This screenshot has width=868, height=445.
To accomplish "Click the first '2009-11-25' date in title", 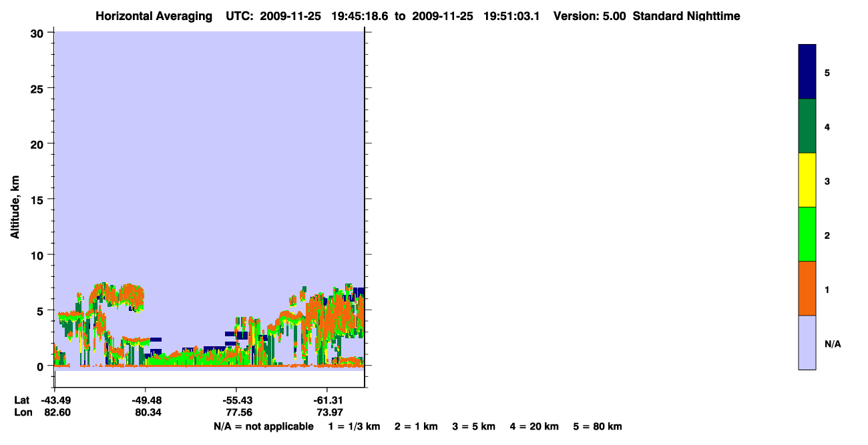I will tap(290, 16).
